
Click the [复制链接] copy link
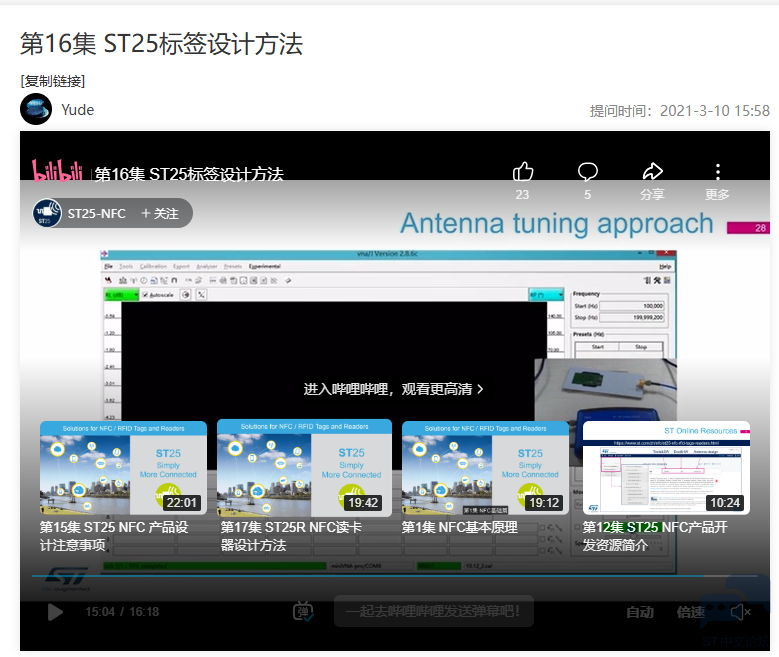pos(53,81)
